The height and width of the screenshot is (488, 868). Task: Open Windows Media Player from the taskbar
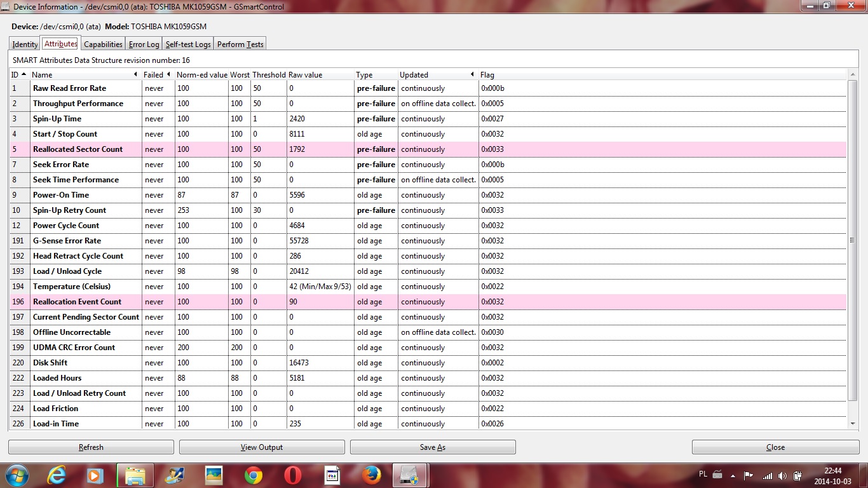(x=96, y=475)
